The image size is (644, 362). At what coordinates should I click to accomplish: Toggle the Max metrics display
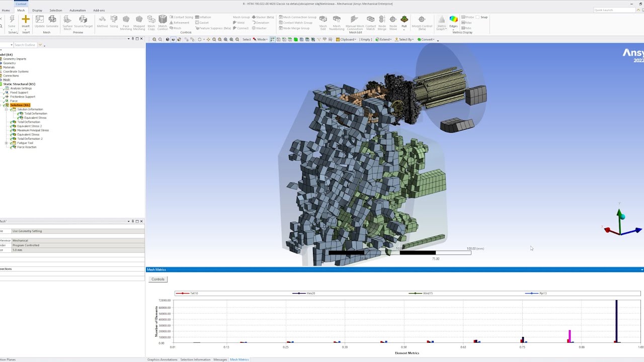click(x=466, y=23)
